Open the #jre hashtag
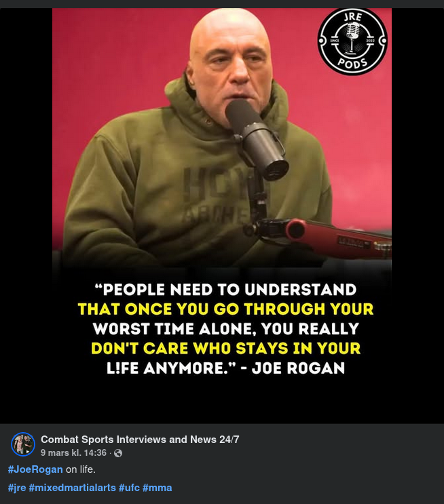Screen dimensions: 444x504 click(17, 488)
